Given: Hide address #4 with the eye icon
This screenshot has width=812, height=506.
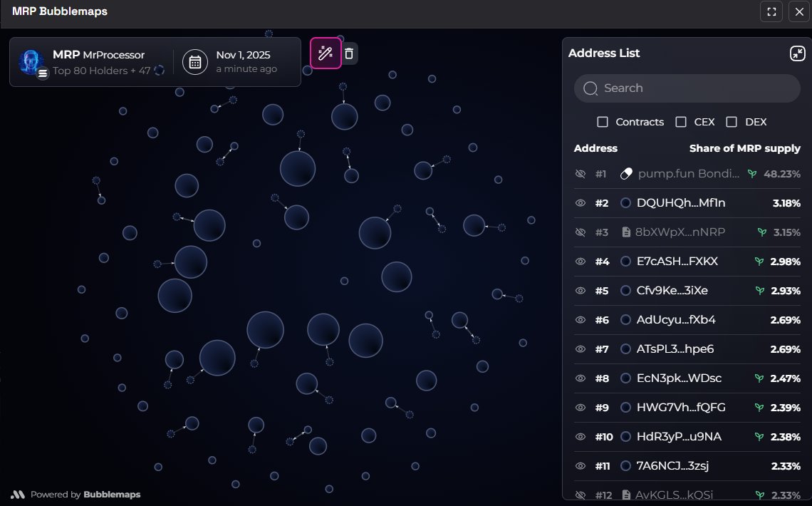Looking at the screenshot, I should (x=581, y=262).
